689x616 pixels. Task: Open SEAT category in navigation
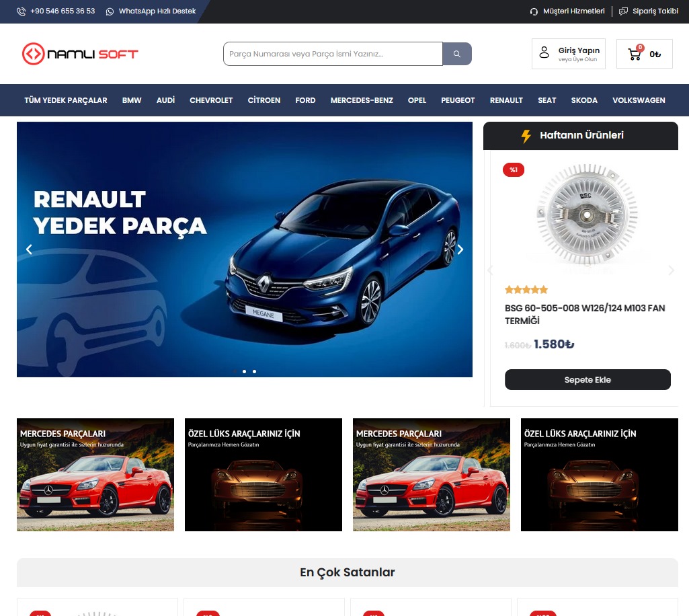point(547,100)
